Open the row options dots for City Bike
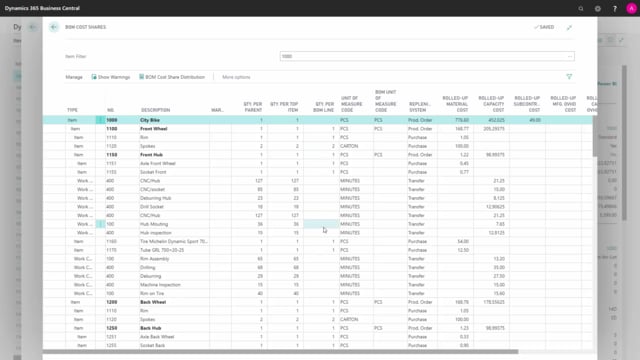This screenshot has width=640, height=360. point(100,120)
